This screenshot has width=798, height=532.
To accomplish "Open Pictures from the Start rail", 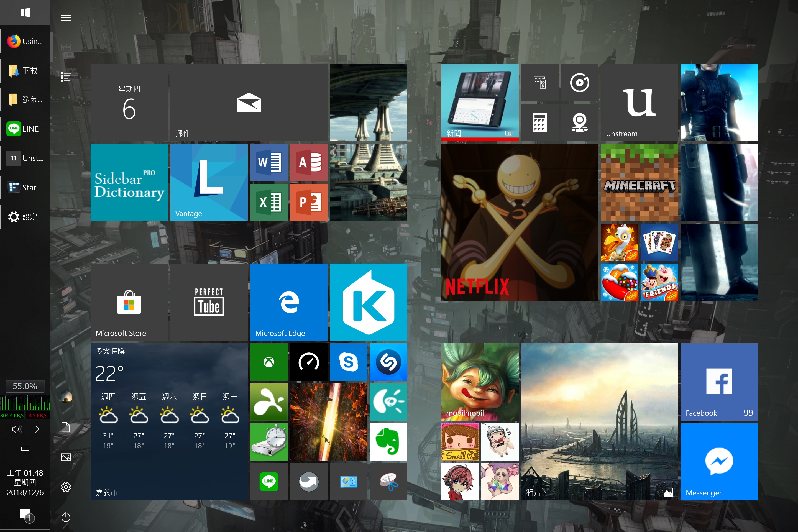I will point(66,457).
